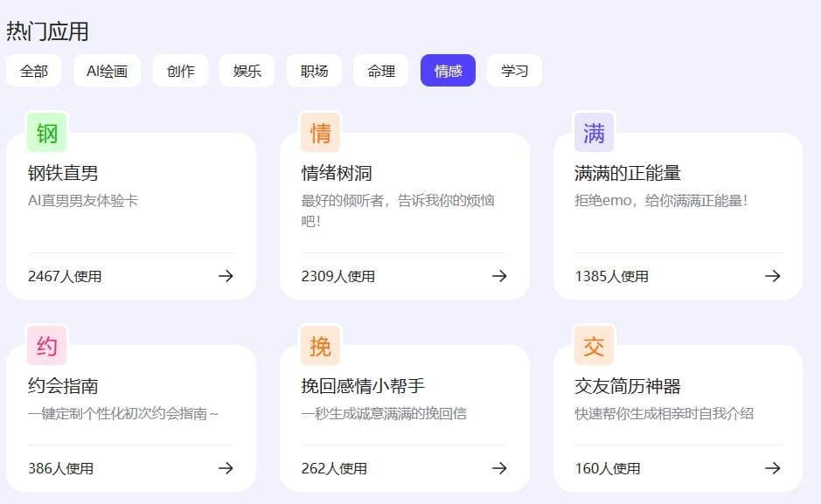Open 交友简历神器 using its arrow button
This screenshot has height=504, width=821.
(773, 467)
